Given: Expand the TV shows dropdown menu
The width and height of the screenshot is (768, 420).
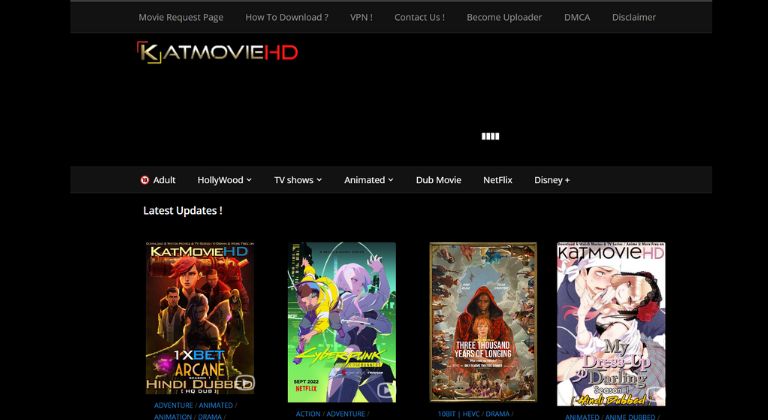Looking at the screenshot, I should tap(298, 180).
